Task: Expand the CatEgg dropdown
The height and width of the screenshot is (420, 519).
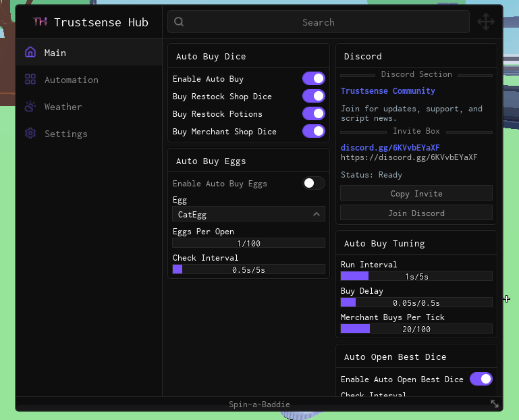Action: tap(248, 214)
